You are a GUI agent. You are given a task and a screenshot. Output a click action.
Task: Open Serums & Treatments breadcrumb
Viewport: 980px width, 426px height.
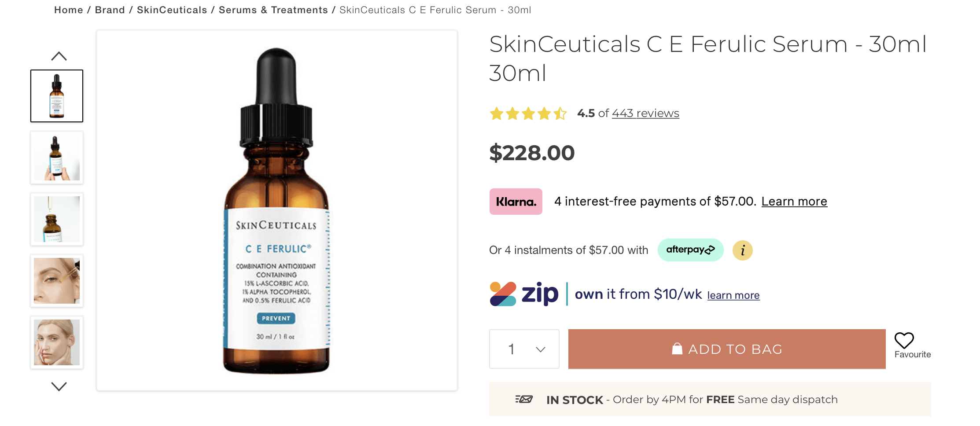[x=273, y=10]
